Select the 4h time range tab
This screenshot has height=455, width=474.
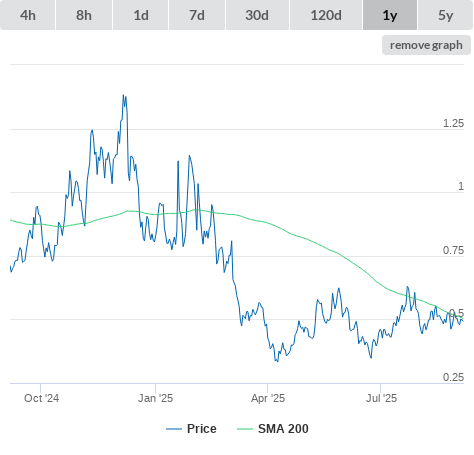point(28,15)
